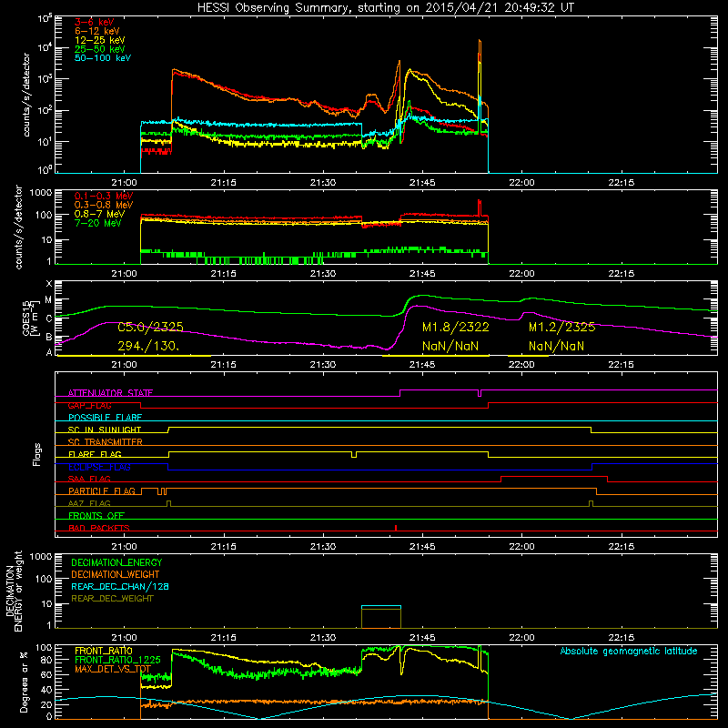Click the DECIMATION ENERGY or weight axis title

tap(14, 591)
